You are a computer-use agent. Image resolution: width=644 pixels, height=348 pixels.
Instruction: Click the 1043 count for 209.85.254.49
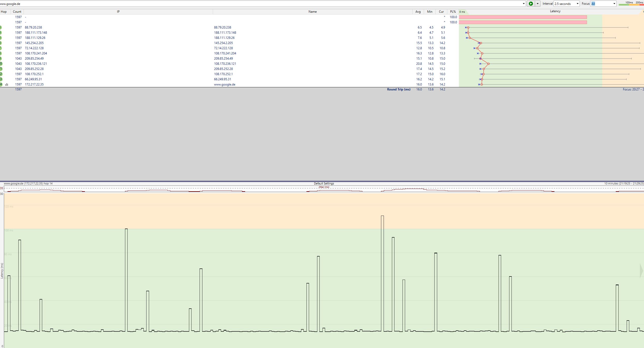pyautogui.click(x=18, y=59)
